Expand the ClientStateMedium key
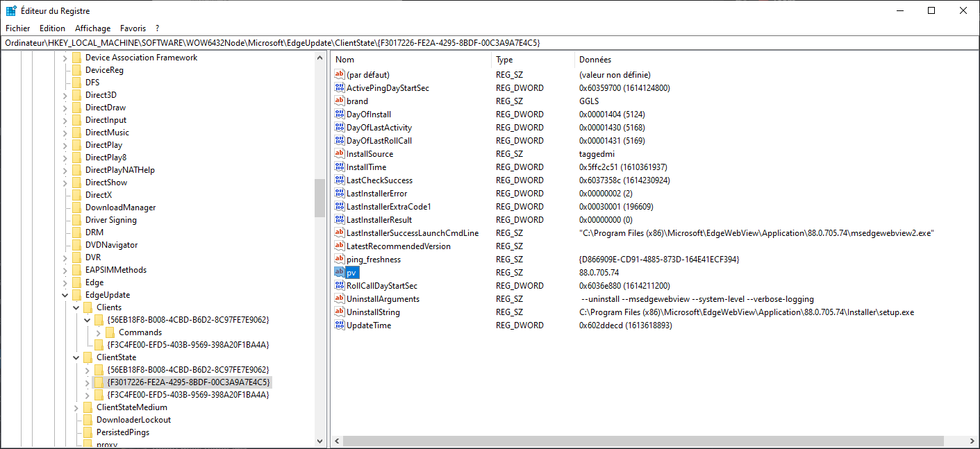This screenshot has height=449, width=980. [x=76, y=407]
